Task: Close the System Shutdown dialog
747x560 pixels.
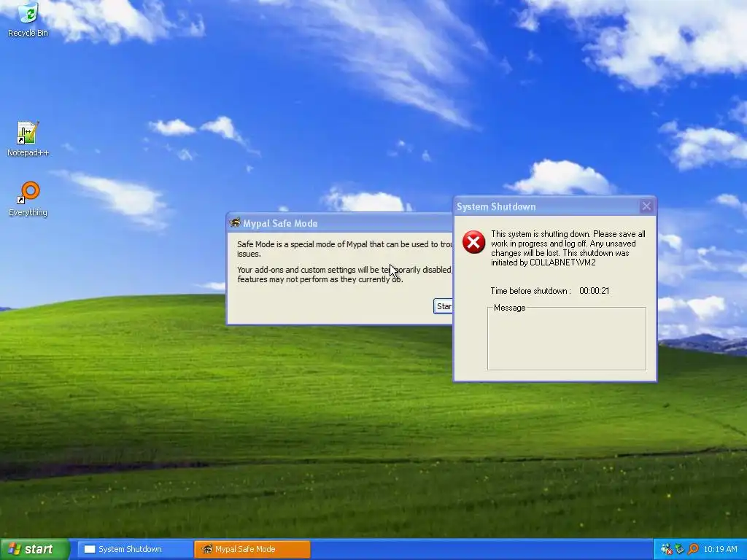Action: click(x=646, y=206)
